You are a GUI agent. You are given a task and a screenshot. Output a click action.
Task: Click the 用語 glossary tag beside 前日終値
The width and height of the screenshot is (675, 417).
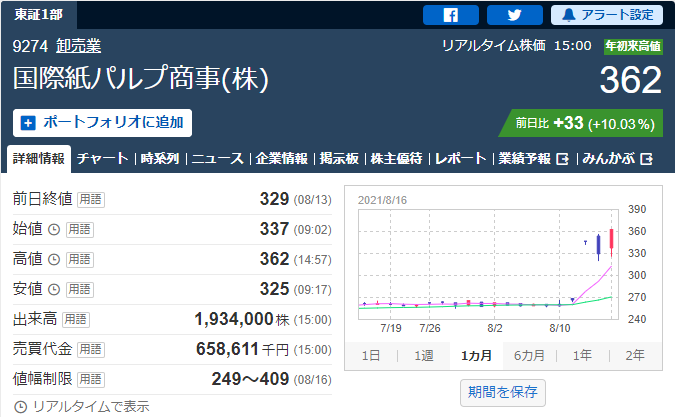click(x=90, y=199)
